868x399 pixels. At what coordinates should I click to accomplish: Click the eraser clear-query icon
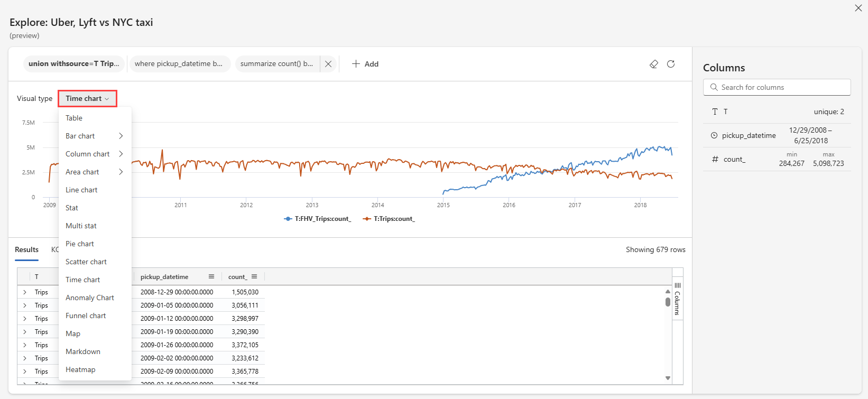pos(654,64)
